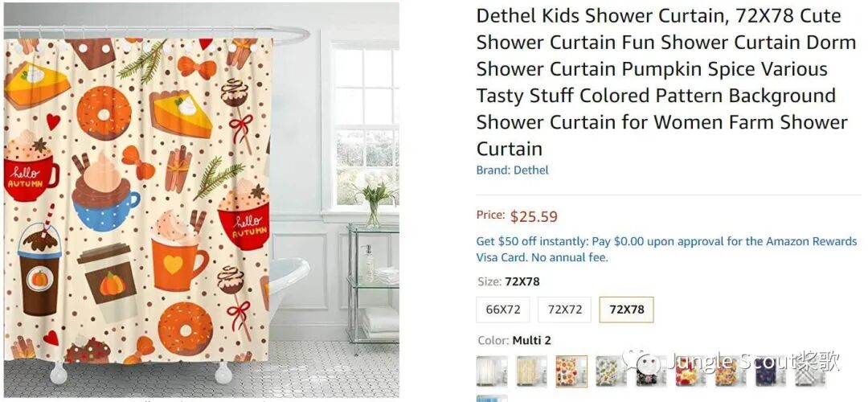
Task: Pick the navy blue curtain swatch
Action: (771, 371)
